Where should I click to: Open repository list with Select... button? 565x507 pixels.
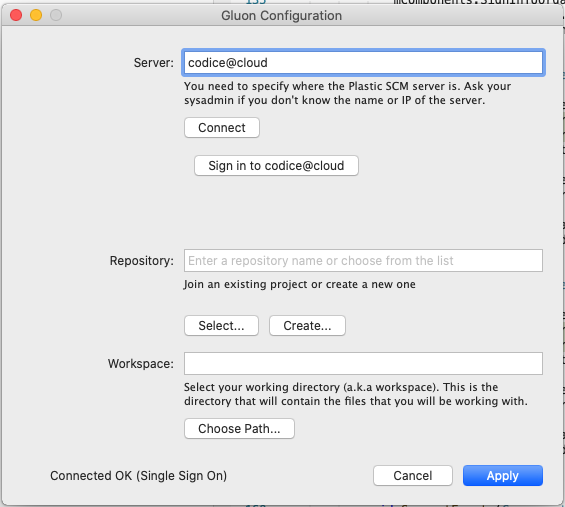coord(221,326)
